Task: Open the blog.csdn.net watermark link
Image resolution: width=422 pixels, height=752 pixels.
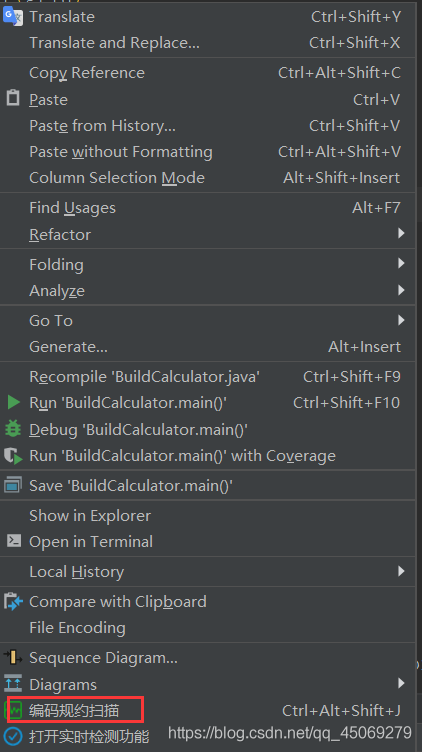Action: coord(290,733)
